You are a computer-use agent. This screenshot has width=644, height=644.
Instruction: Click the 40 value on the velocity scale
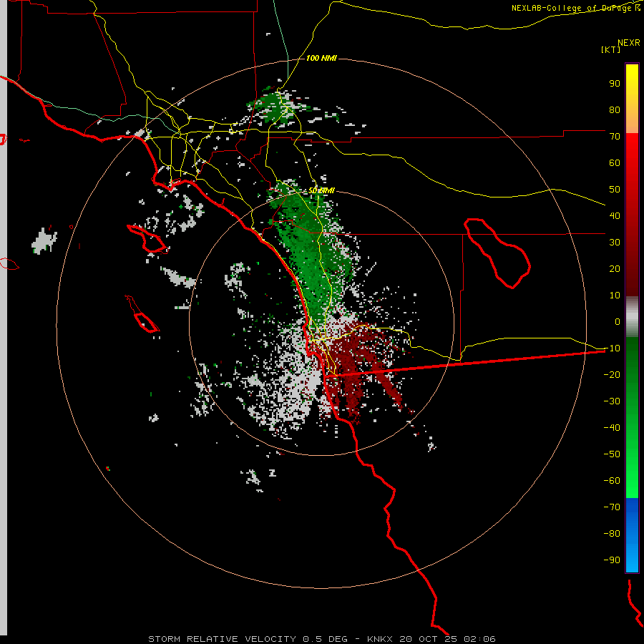point(615,215)
